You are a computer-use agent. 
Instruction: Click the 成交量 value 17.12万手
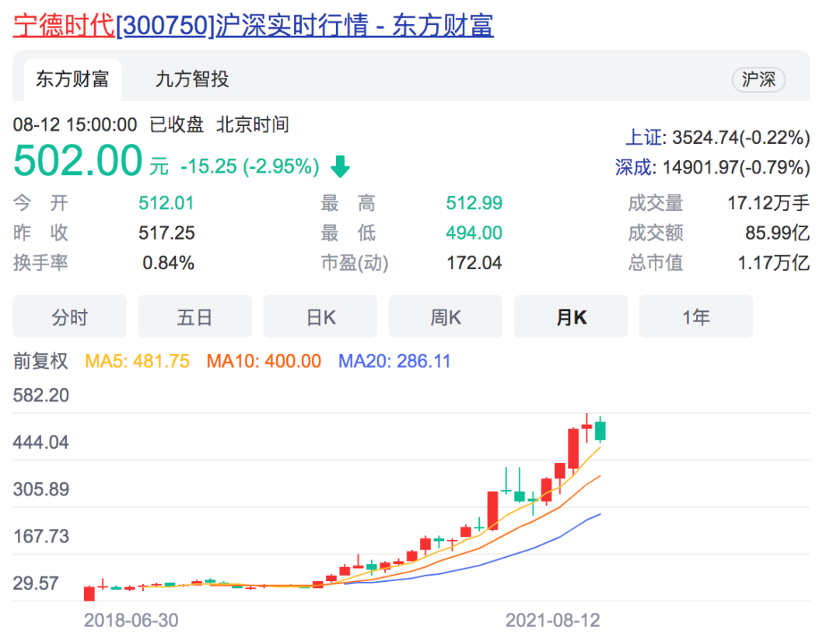(x=768, y=203)
